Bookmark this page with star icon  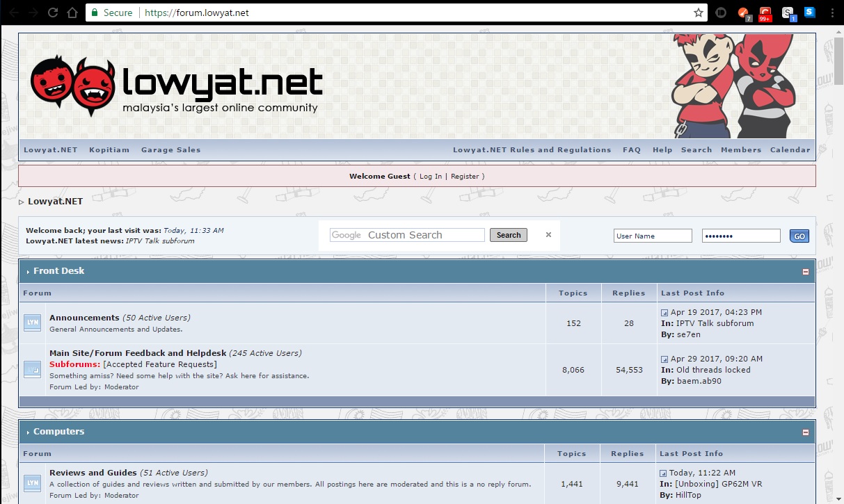[x=698, y=13]
